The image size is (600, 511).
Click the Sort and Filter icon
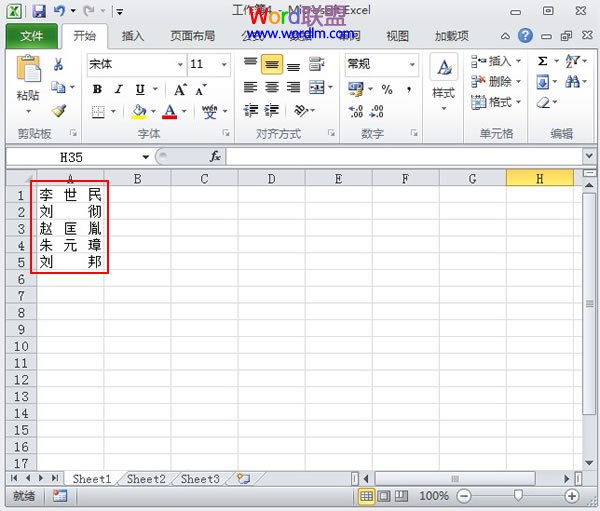click(x=573, y=61)
